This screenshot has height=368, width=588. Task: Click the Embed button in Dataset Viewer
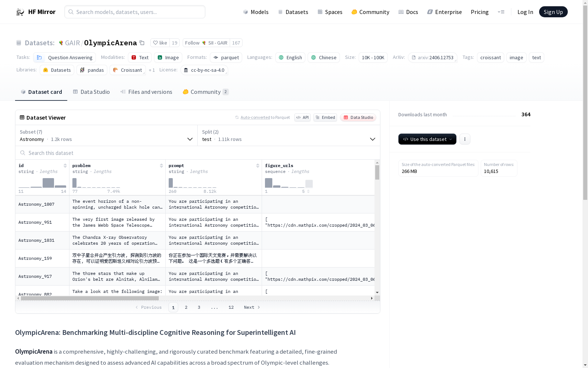click(325, 117)
